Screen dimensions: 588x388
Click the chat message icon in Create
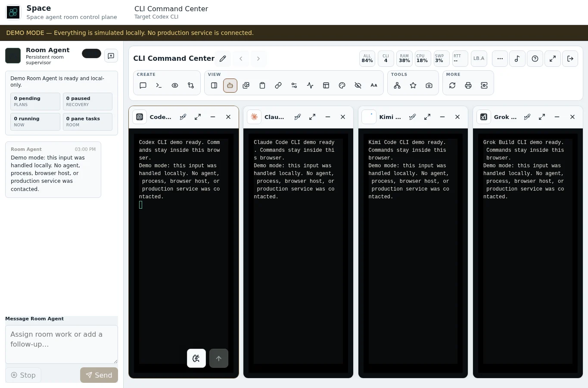coord(143,85)
